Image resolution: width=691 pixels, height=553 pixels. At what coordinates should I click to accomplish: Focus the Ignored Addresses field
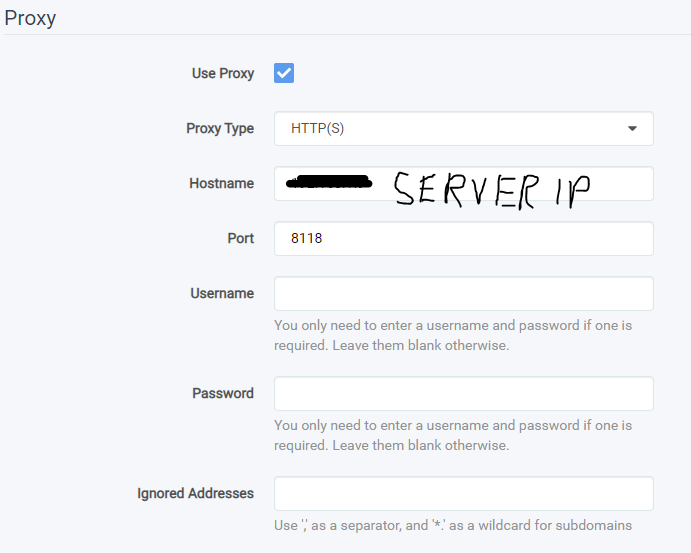point(464,494)
